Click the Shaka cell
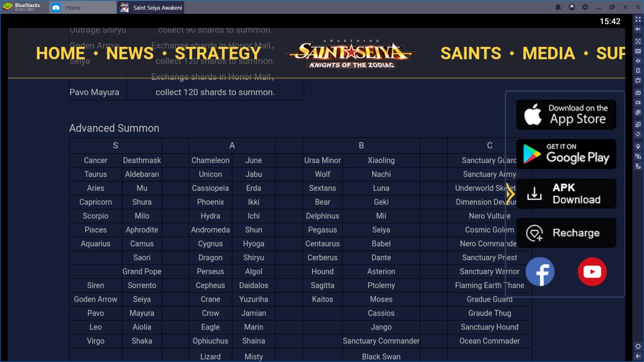The height and width of the screenshot is (362, 644). (142, 341)
